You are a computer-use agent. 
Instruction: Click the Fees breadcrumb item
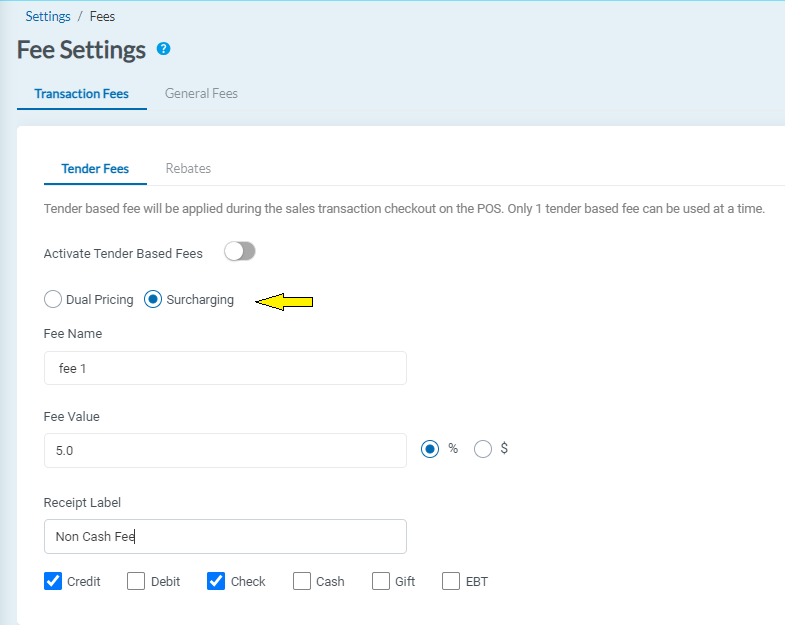click(x=102, y=17)
